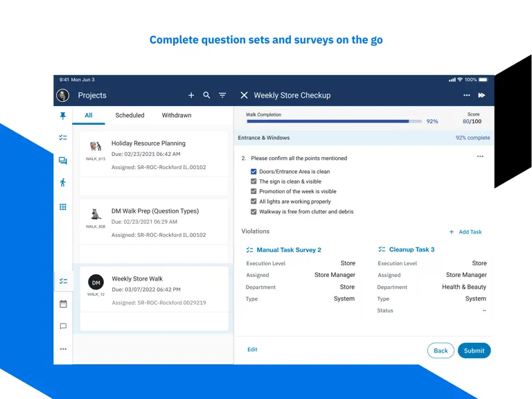
Task: Toggle Doors/Entrance Area is clean checkbox
Action: 254,172
